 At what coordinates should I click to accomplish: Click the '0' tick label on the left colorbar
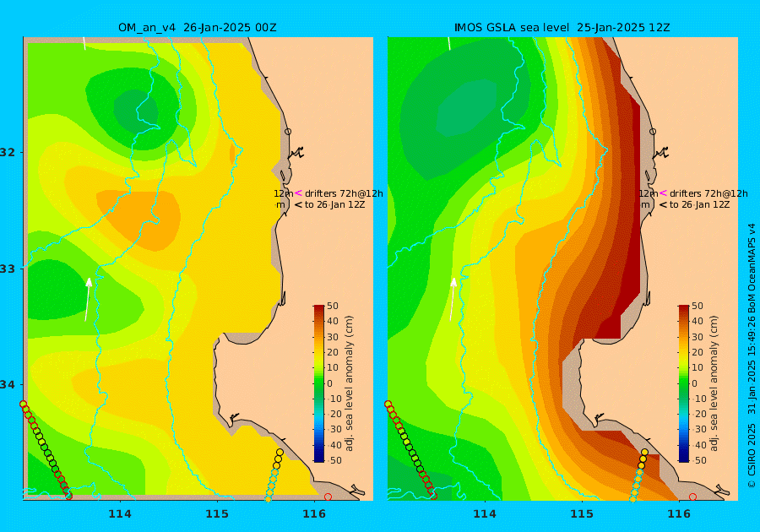click(x=330, y=383)
